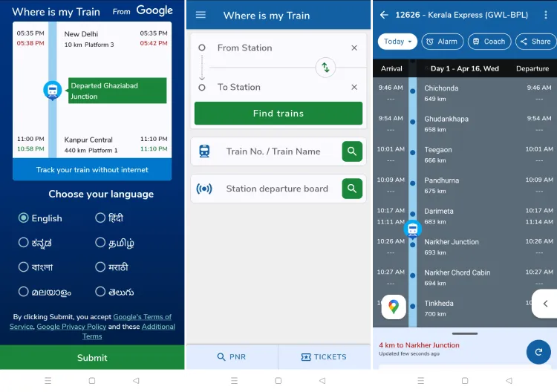Open Google Maps location button
This screenshot has width=557, height=392.
(x=394, y=307)
